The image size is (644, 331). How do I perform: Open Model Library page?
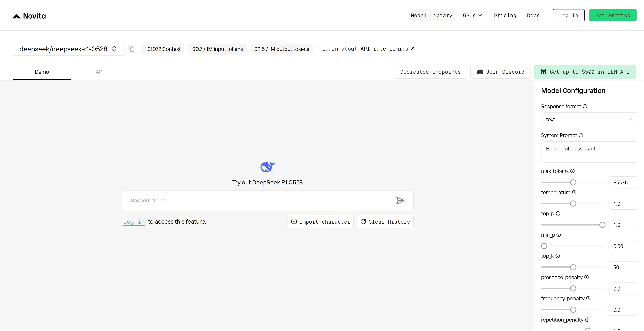coord(431,16)
